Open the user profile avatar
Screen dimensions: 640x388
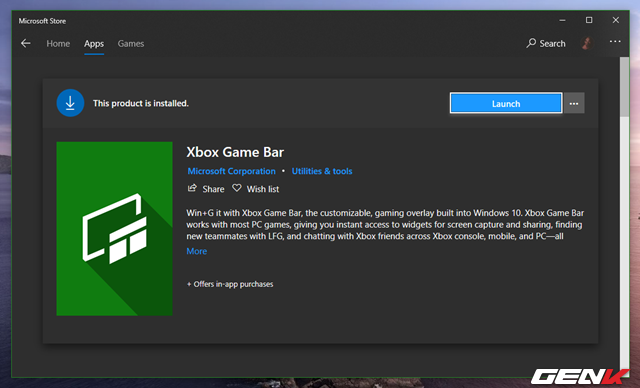(x=587, y=43)
